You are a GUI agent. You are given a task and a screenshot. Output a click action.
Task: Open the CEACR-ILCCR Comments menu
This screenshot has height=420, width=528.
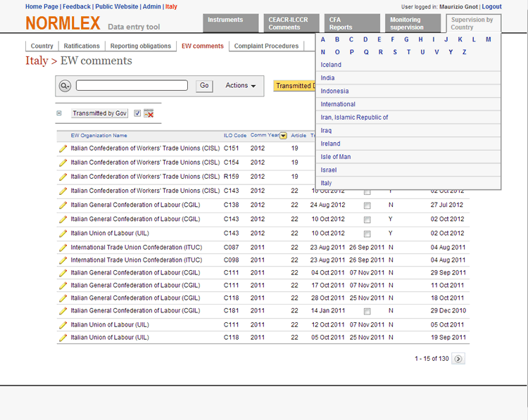click(291, 23)
